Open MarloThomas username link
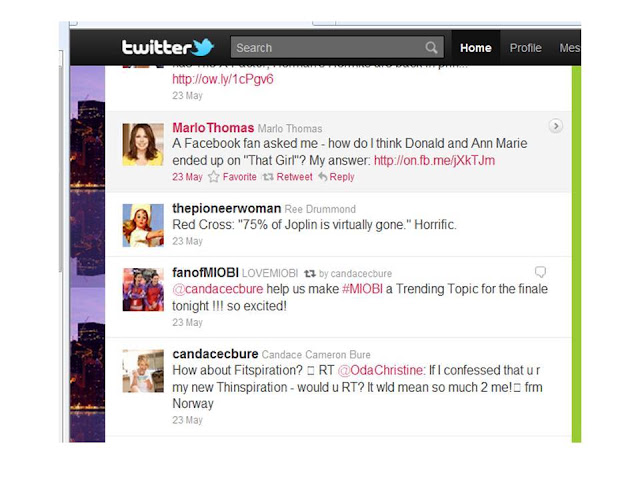This screenshot has height=480, width=640. click(x=213, y=128)
